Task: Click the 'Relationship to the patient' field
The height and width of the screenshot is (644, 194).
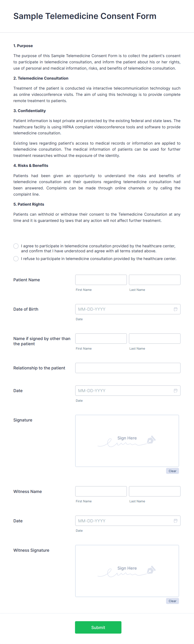Action: point(128,368)
